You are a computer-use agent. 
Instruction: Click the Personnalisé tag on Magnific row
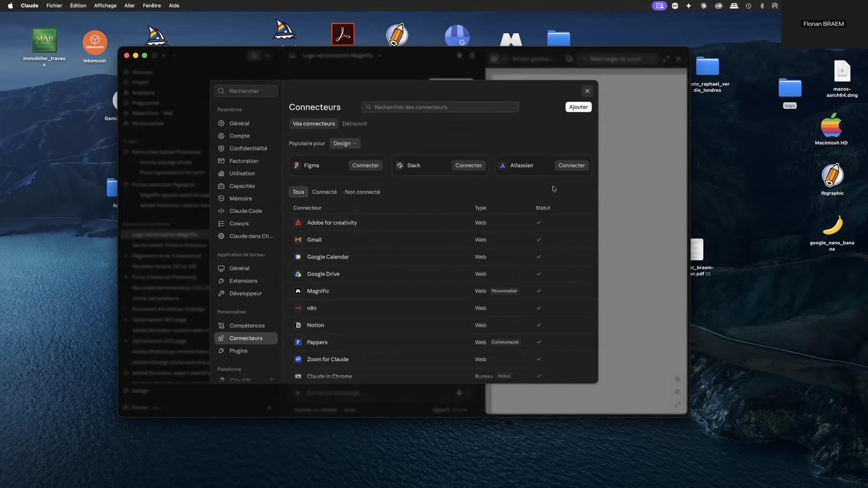click(504, 291)
